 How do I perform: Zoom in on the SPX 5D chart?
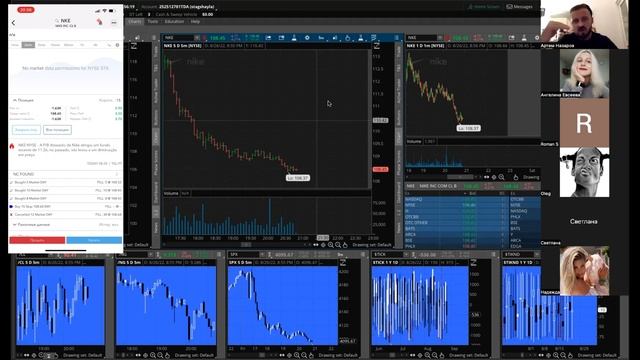point(297,355)
